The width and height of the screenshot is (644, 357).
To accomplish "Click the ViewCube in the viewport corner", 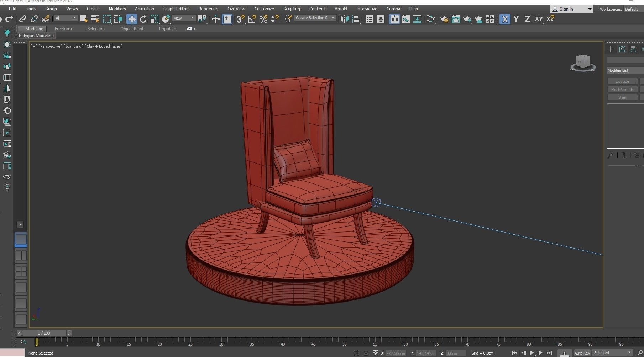I will point(583,63).
